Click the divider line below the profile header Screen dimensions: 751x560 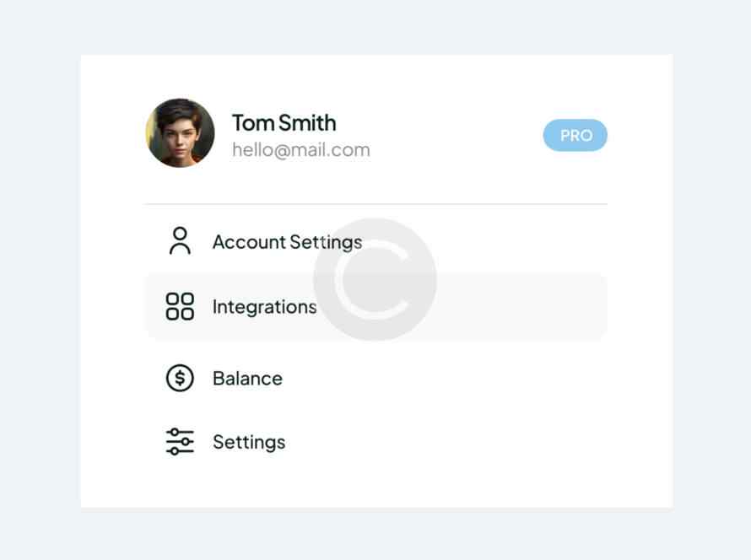pos(375,204)
